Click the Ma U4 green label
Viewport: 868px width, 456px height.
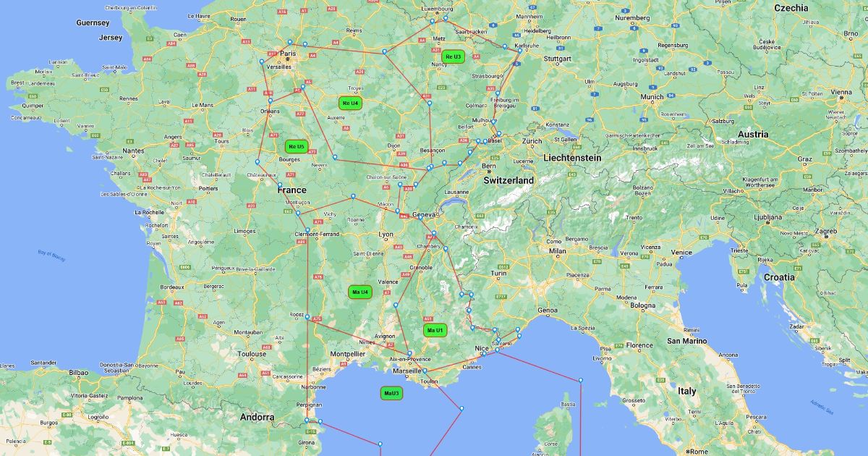359,292
